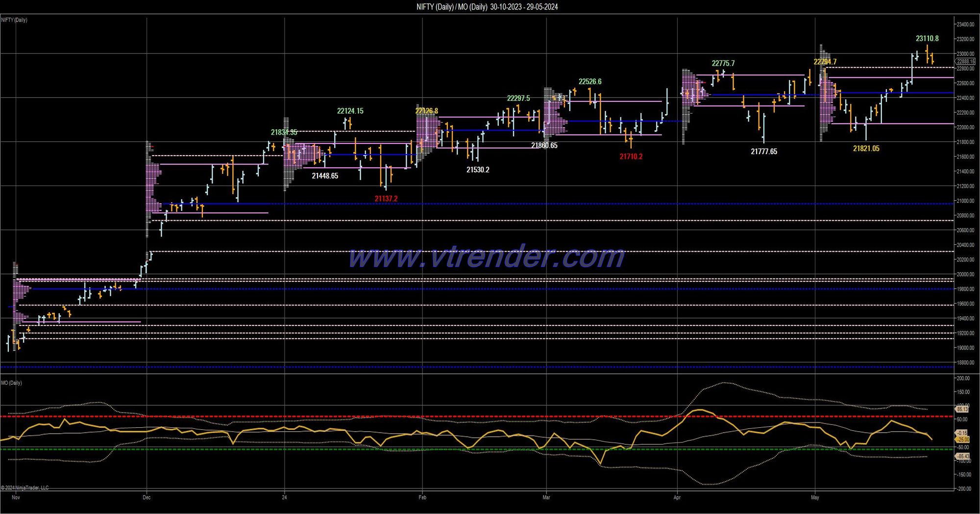Click the 21860.65 low label
This screenshot has width=980, height=514.
(x=544, y=145)
